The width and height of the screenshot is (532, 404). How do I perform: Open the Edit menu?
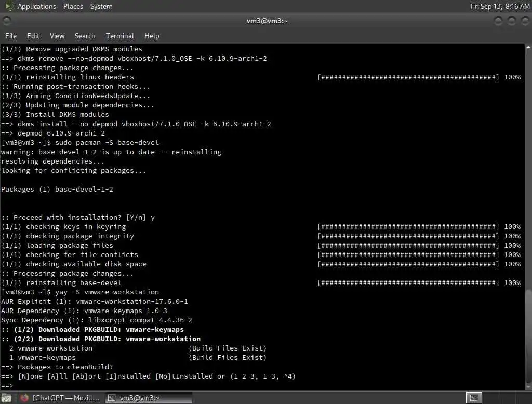tap(33, 36)
